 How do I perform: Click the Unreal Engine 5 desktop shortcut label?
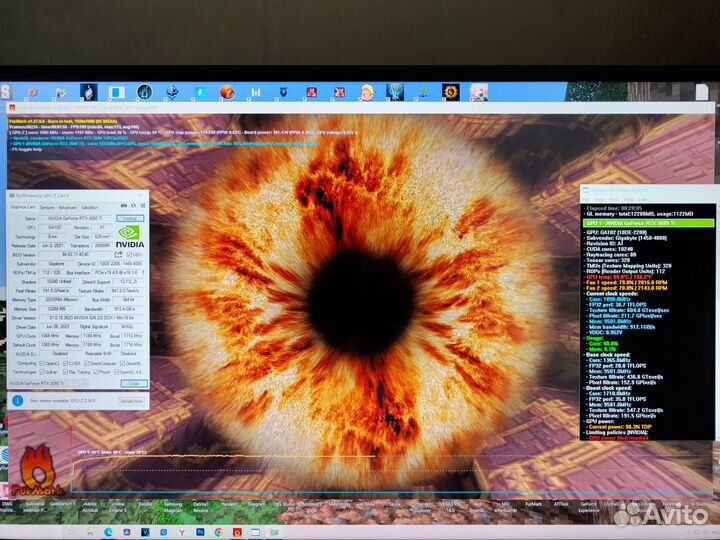117,507
